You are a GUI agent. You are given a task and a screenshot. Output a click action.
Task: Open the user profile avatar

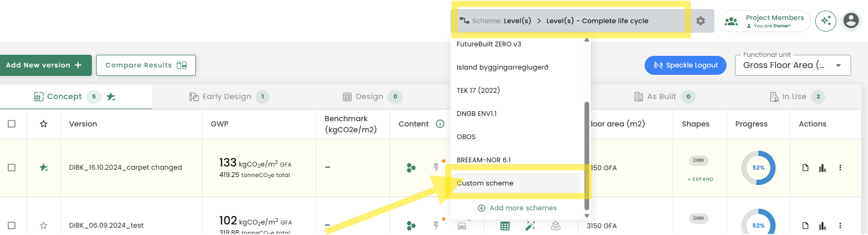pos(851,21)
